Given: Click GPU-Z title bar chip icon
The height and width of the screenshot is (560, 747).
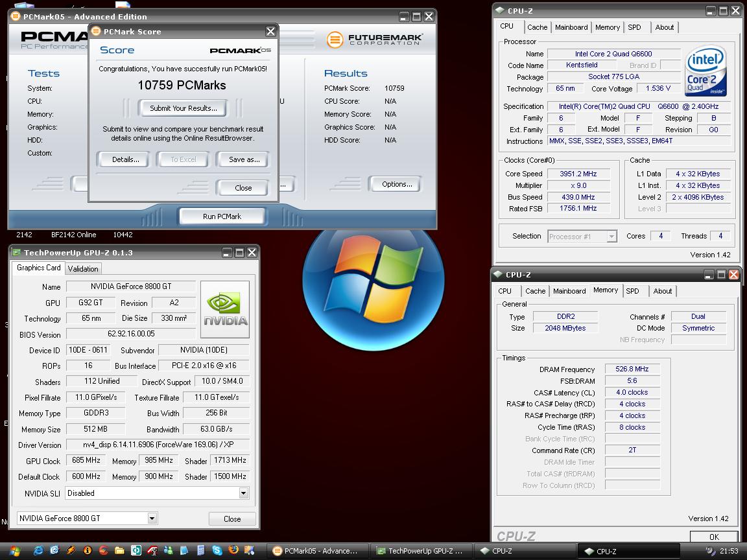Looking at the screenshot, I should pyautogui.click(x=16, y=252).
